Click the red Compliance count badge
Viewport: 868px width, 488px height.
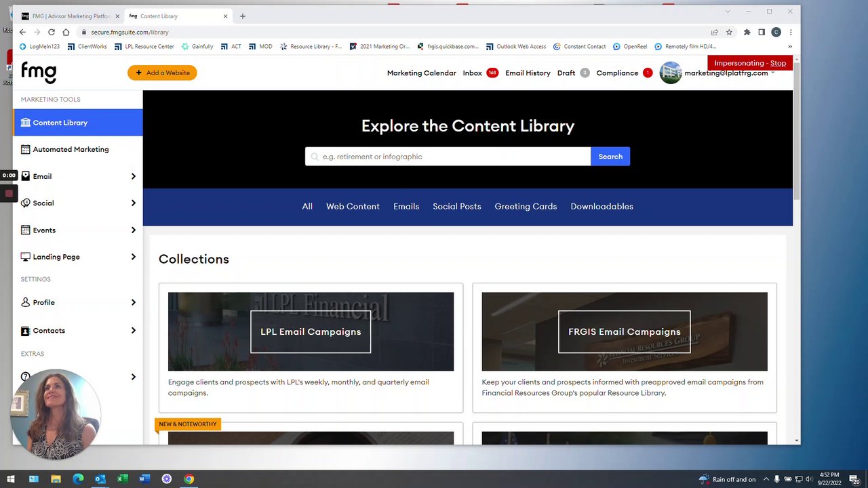pyautogui.click(x=648, y=73)
